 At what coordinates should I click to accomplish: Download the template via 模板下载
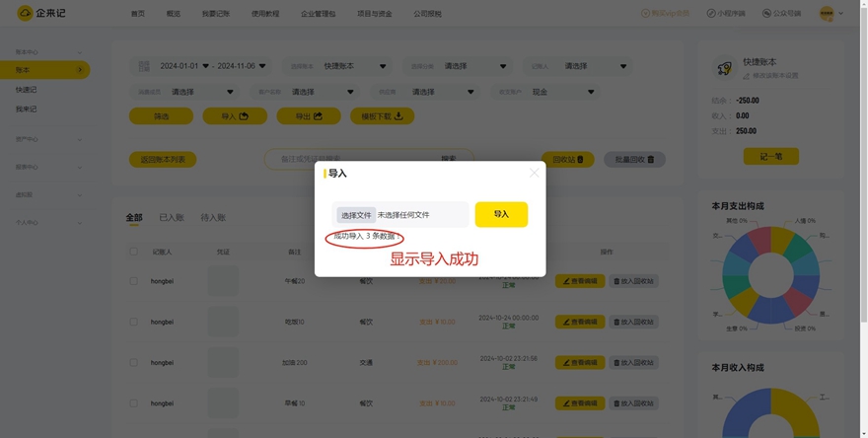(382, 116)
